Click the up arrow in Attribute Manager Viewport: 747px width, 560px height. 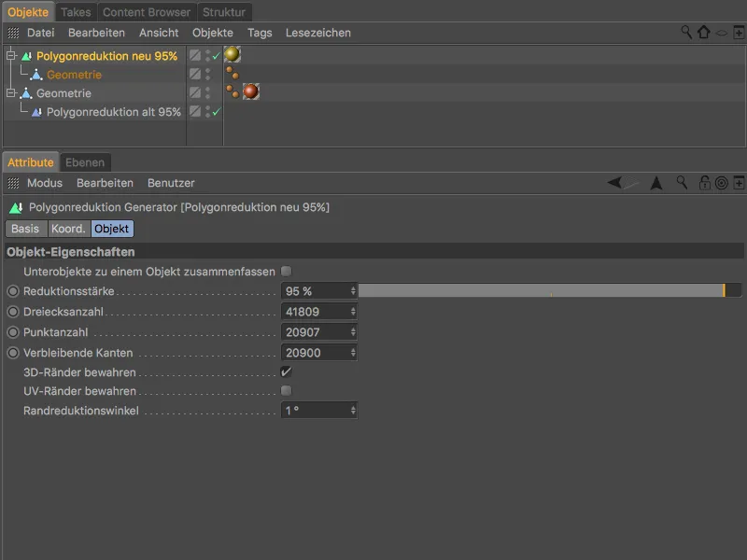pos(656,183)
